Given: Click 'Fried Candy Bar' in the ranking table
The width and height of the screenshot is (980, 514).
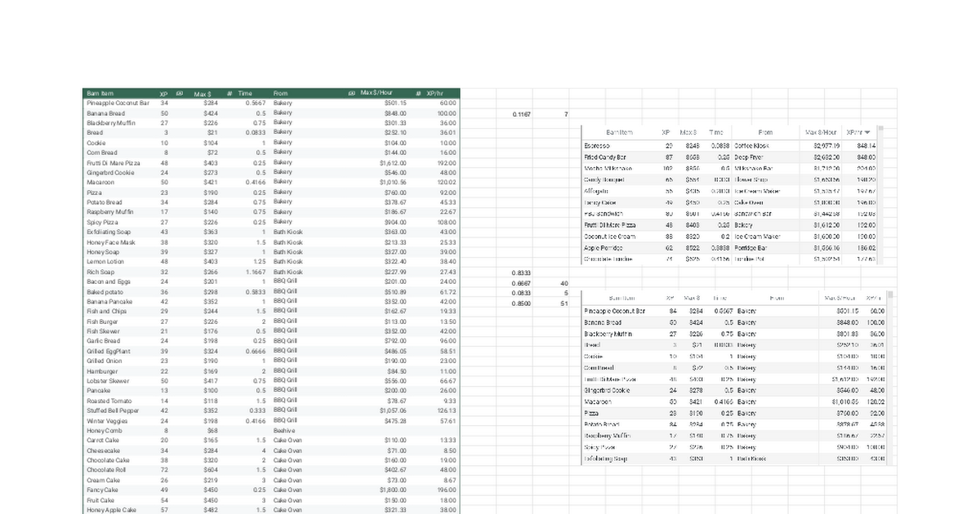Looking at the screenshot, I should pos(605,156).
